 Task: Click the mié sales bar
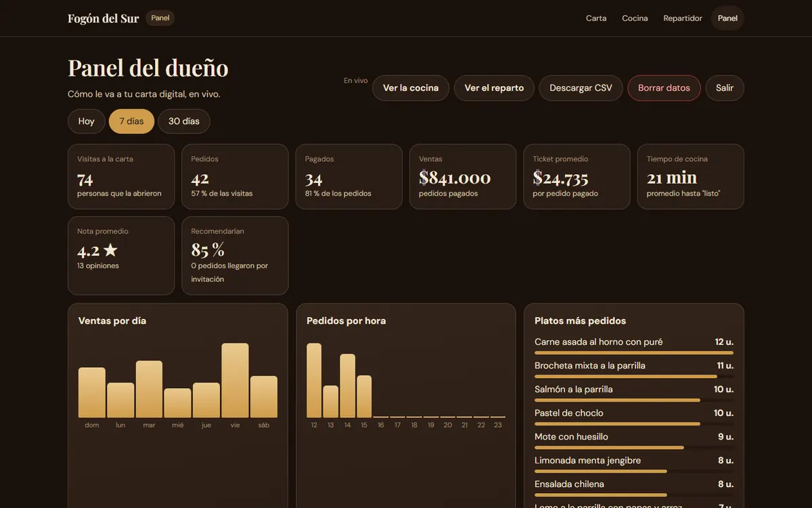178,403
